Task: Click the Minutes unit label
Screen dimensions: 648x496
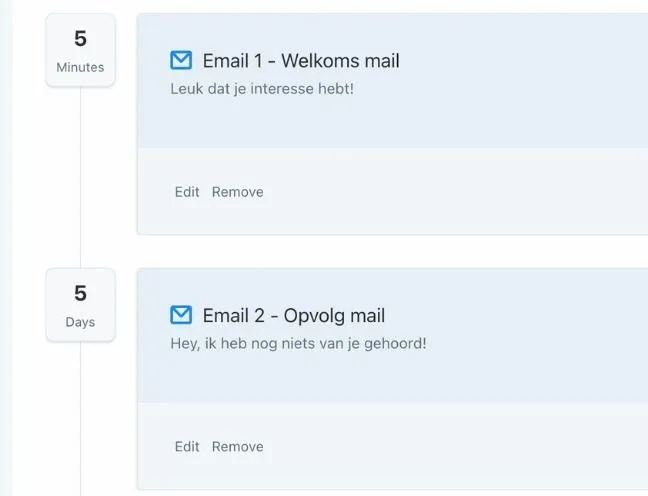Action: tap(80, 67)
